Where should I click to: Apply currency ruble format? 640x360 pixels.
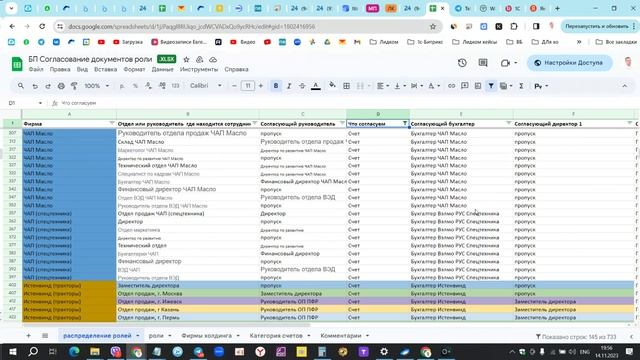click(122, 86)
